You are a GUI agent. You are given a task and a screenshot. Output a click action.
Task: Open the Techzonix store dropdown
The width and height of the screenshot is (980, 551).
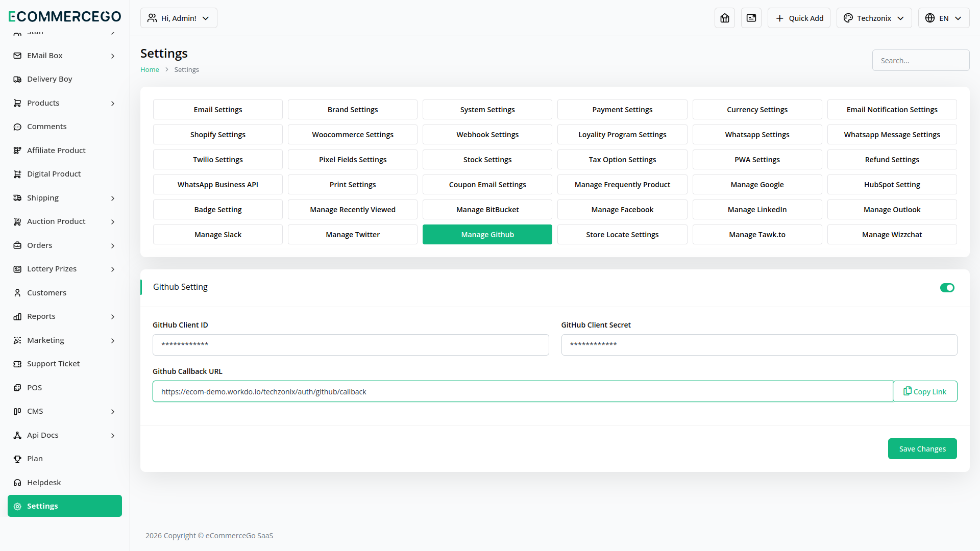(x=874, y=18)
